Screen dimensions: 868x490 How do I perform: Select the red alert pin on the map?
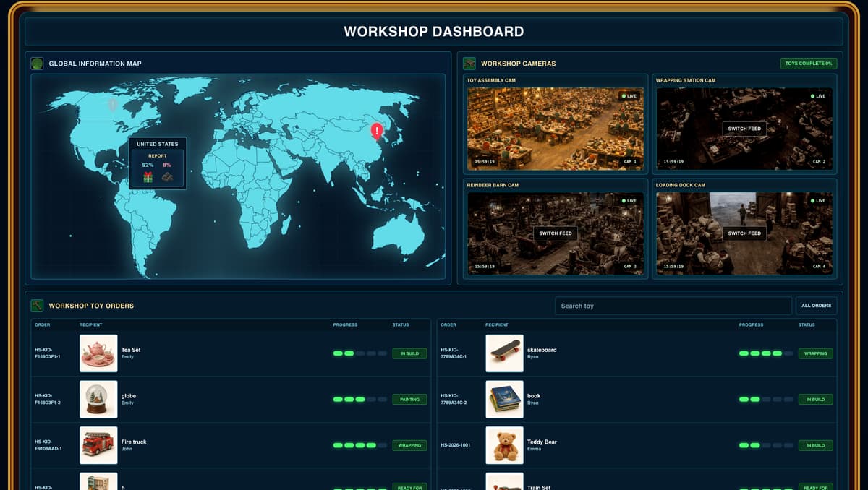pyautogui.click(x=377, y=131)
